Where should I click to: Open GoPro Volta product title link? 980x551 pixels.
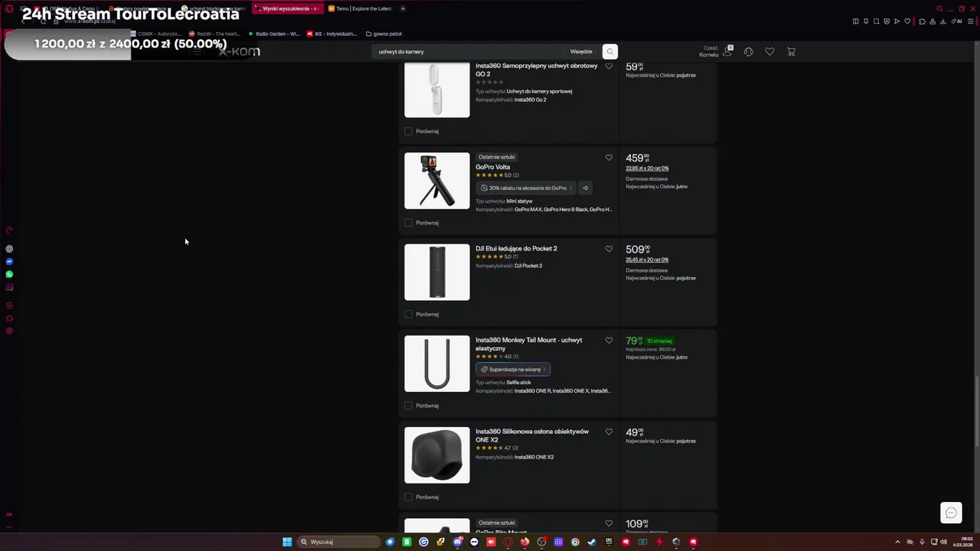pos(492,167)
